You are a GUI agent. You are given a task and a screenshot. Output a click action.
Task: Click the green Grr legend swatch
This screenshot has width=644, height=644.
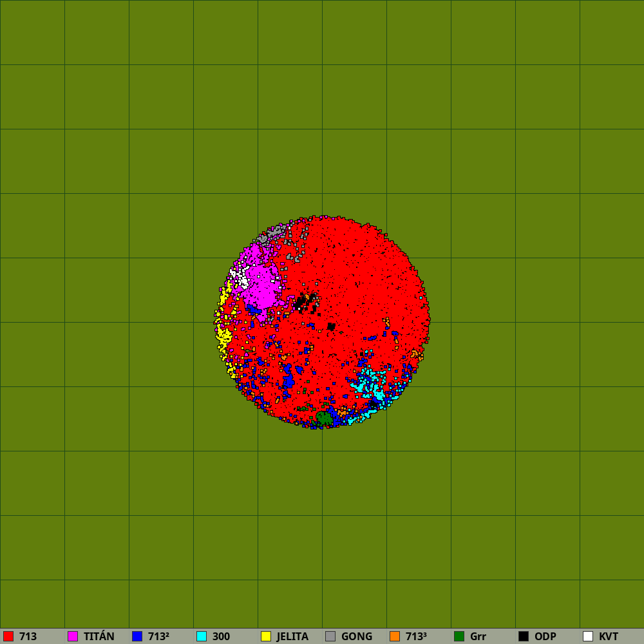click(459, 636)
